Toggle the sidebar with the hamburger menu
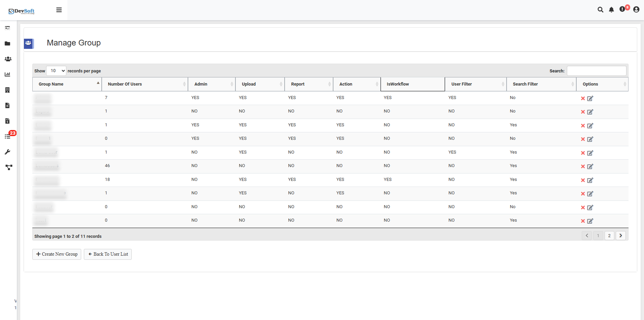Viewport: 644px width, 320px height. pos(59,10)
